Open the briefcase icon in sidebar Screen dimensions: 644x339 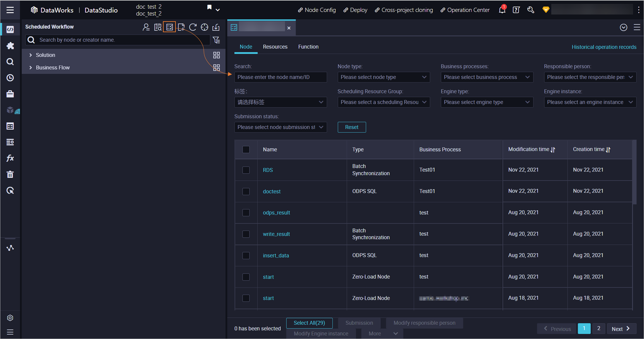coord(10,94)
